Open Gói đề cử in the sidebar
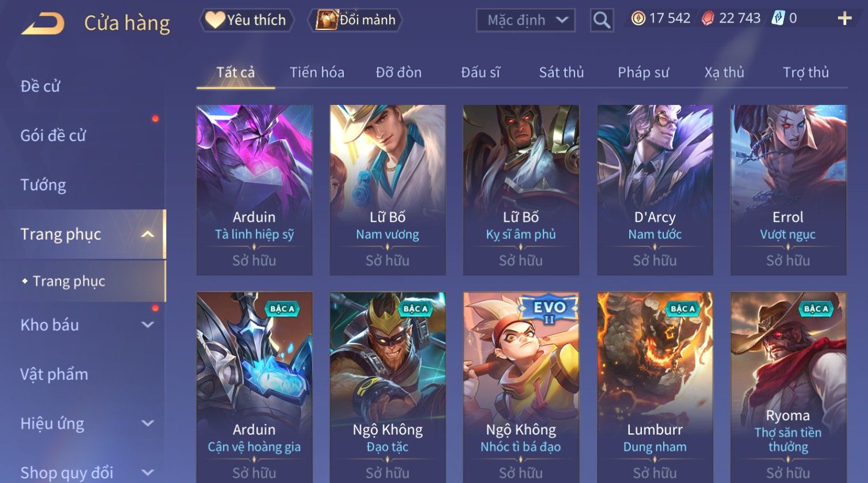The height and width of the screenshot is (483, 868). 53,135
